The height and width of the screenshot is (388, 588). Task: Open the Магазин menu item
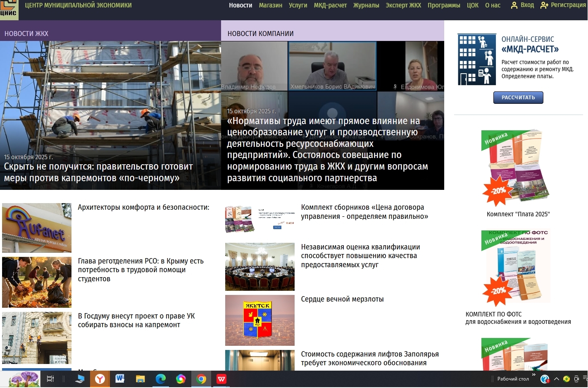[270, 5]
